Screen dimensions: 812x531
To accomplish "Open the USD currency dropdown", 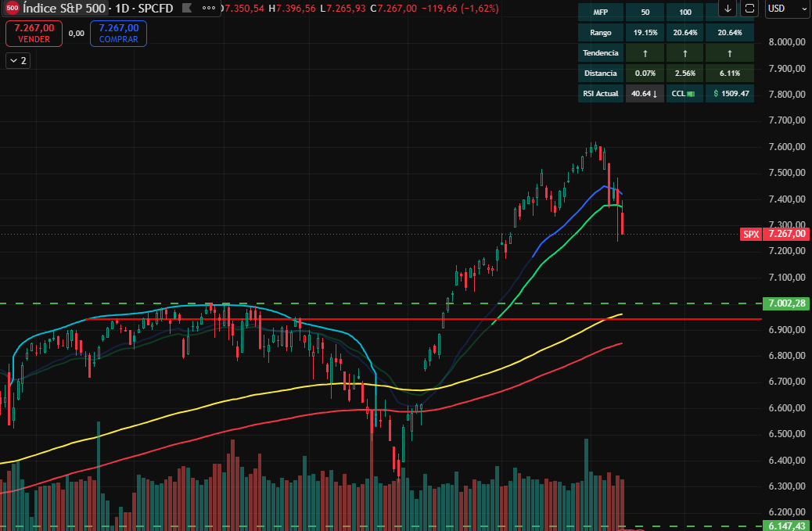I will click(x=788, y=9).
